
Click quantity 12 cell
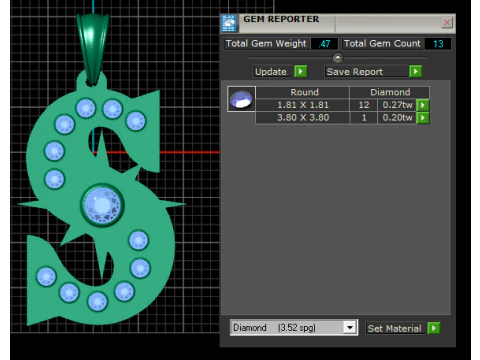tap(364, 105)
